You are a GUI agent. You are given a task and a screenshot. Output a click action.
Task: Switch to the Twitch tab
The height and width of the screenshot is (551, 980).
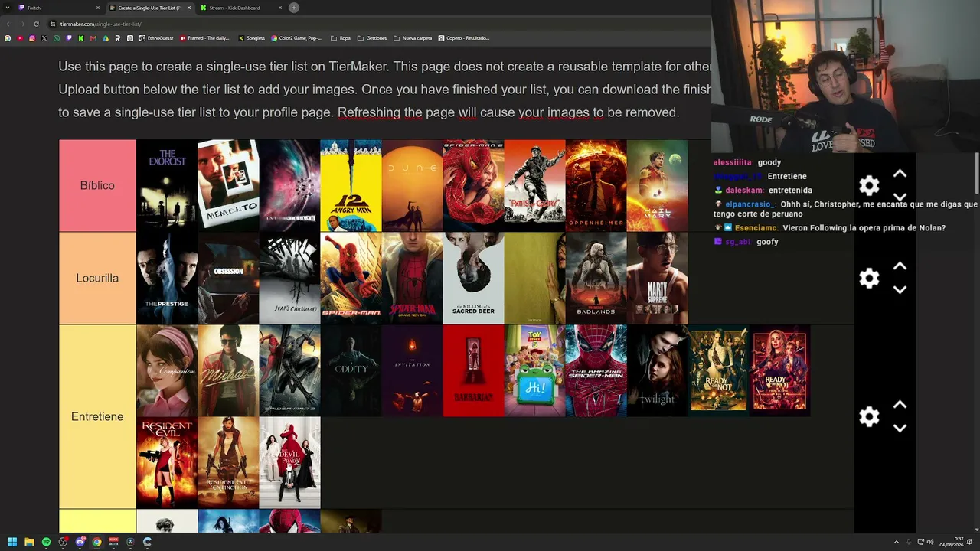tap(59, 8)
